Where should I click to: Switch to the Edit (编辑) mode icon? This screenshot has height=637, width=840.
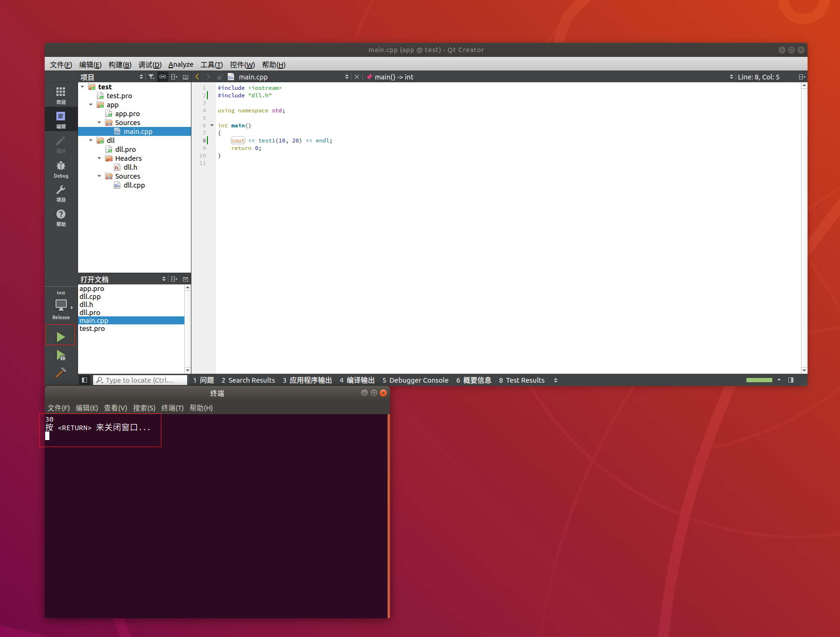pos(61,119)
